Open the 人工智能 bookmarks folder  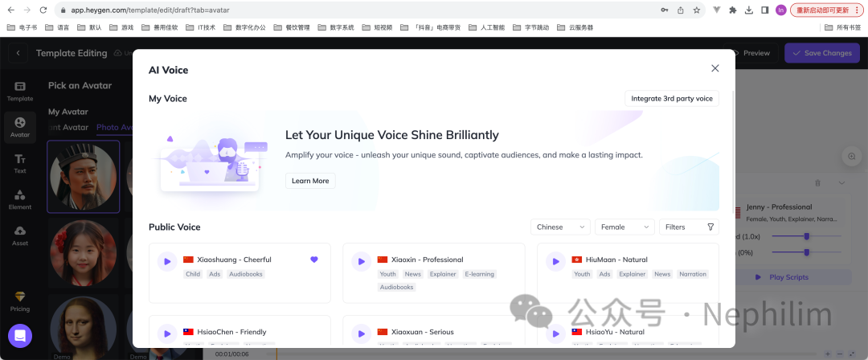click(486, 27)
